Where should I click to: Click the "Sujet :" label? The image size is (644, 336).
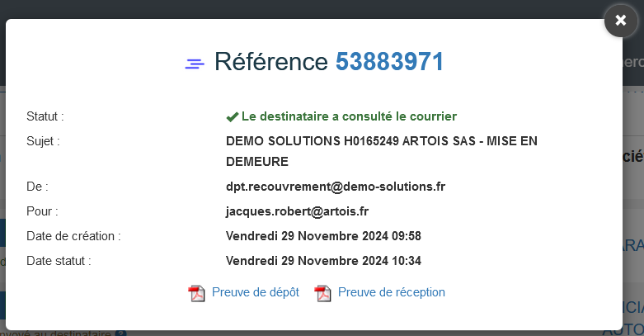click(x=43, y=141)
